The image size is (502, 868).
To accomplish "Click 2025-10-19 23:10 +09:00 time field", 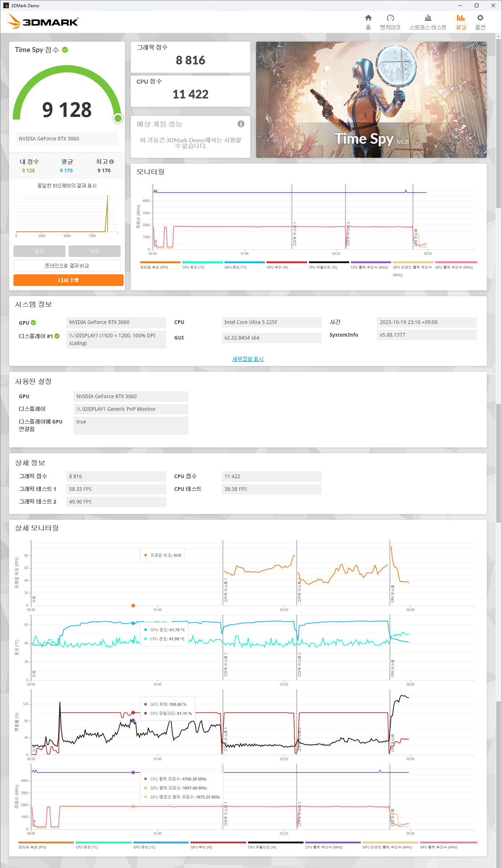I will (427, 322).
